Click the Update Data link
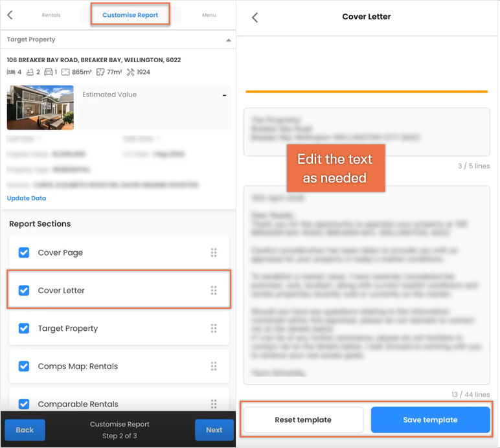Viewport: 500px width, 448px height. (27, 198)
